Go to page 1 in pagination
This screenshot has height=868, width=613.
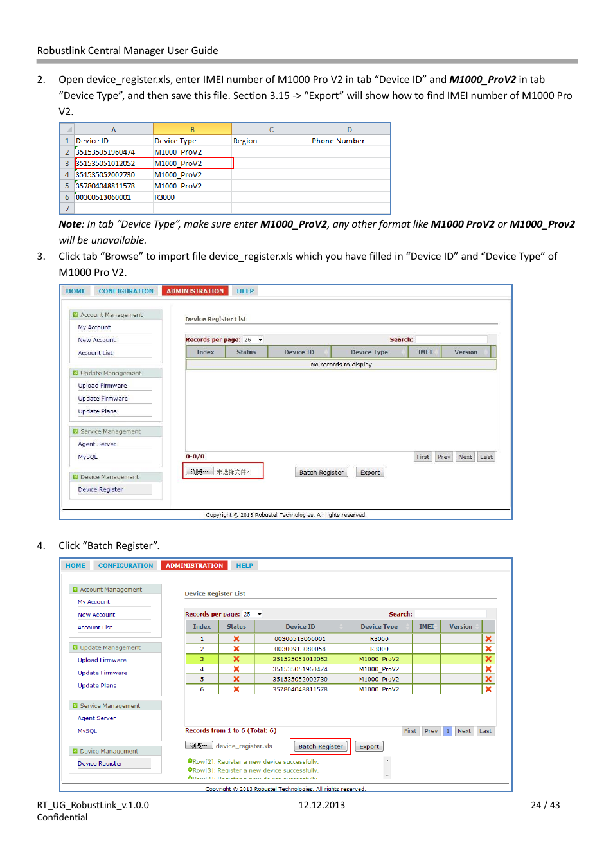point(448,731)
